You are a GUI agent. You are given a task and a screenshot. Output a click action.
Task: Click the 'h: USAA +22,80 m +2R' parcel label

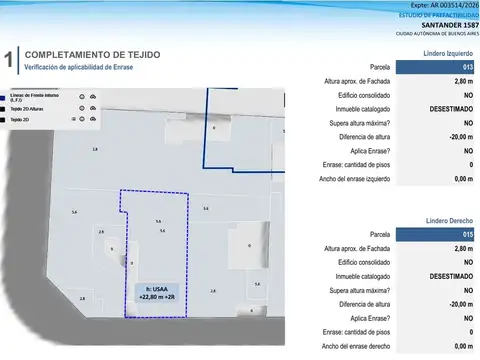pos(157,293)
